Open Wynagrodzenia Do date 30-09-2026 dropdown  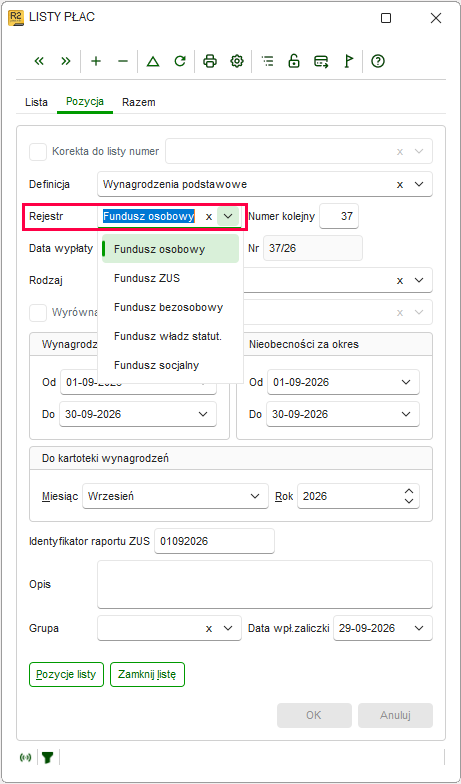203,414
